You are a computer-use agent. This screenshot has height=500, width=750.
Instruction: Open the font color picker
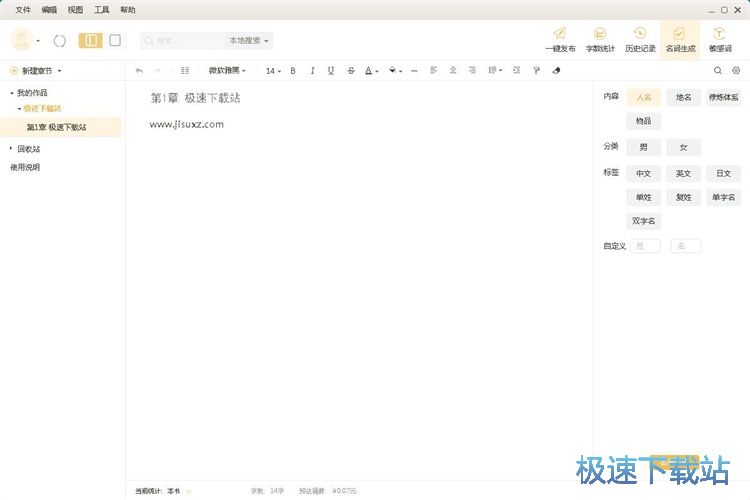[371, 71]
